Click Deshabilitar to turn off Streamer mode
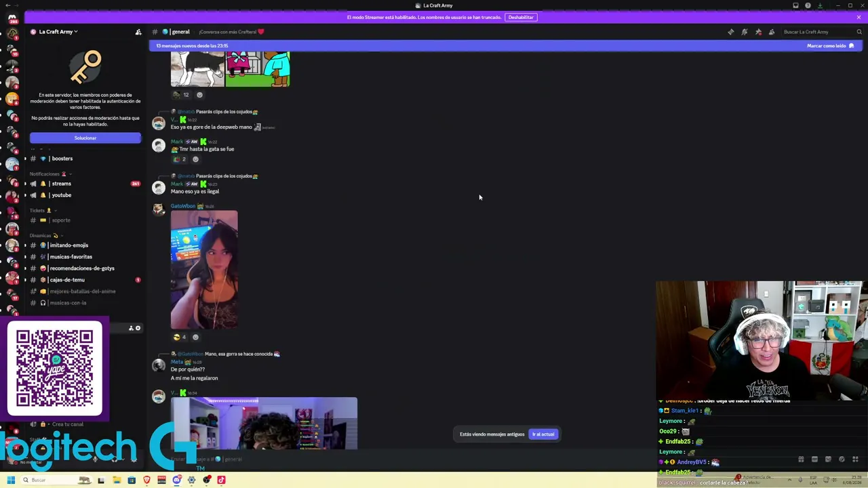Image resolution: width=868 pixels, height=488 pixels. click(521, 17)
